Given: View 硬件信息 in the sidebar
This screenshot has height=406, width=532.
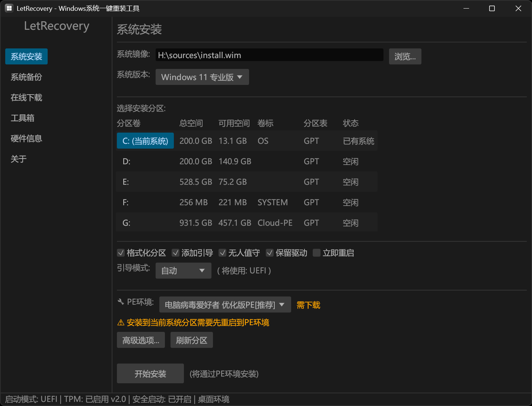Looking at the screenshot, I should [x=26, y=138].
